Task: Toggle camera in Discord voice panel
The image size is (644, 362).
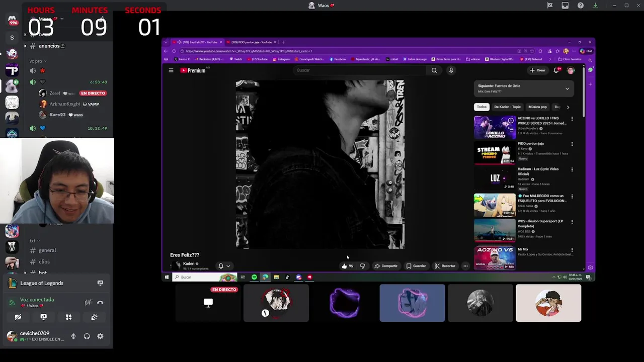Action: click(18, 317)
